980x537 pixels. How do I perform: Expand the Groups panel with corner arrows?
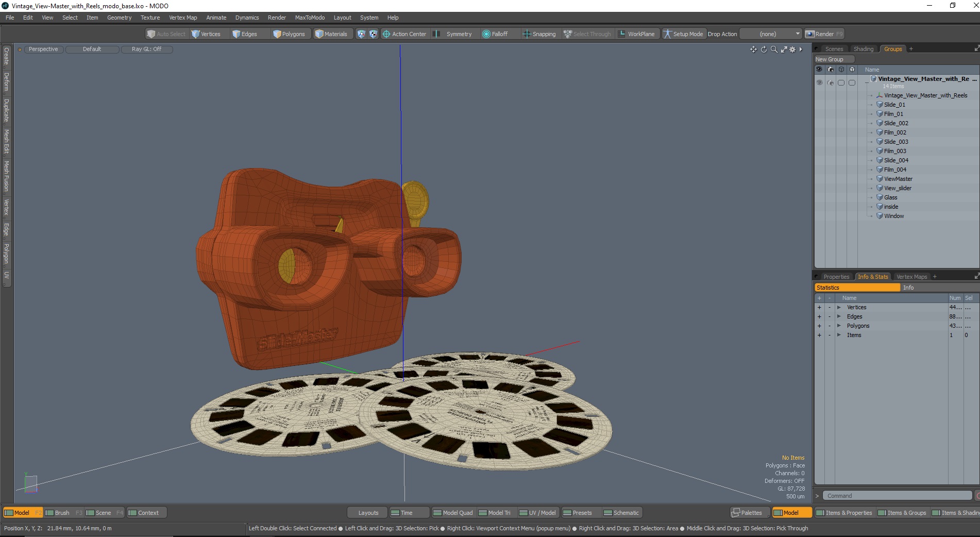976,48
